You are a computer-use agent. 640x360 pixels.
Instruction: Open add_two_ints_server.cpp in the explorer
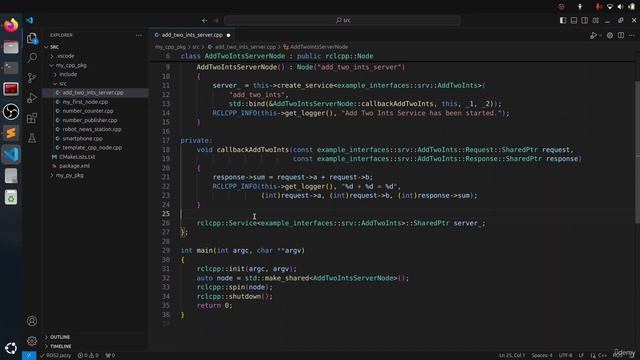point(93,93)
